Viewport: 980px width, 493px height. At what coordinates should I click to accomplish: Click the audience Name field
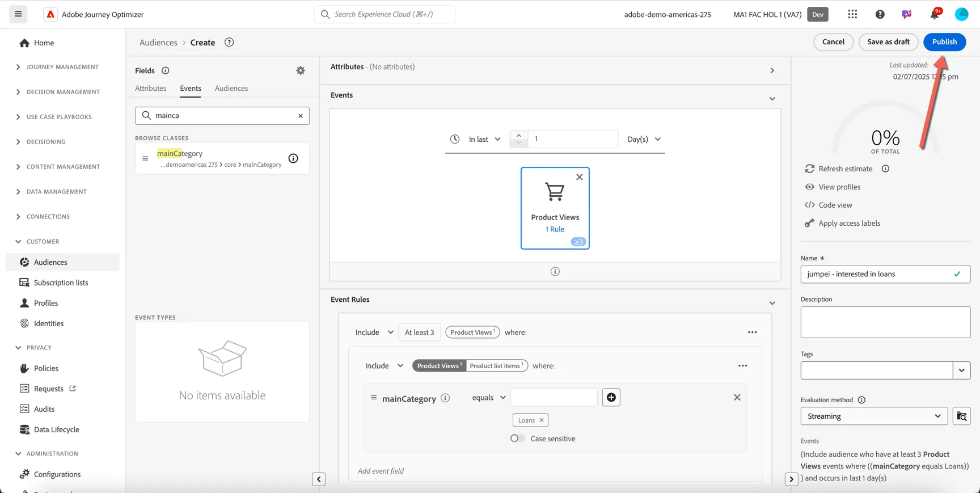coord(885,274)
